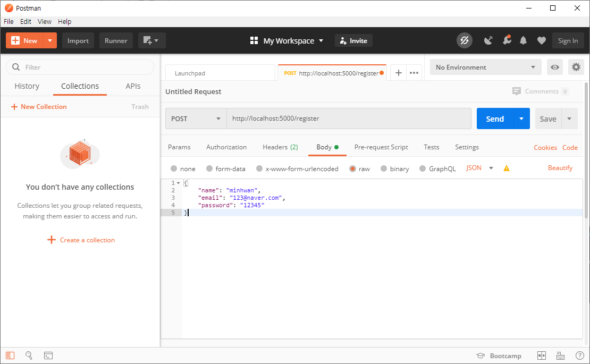Collapse the JSON block at line 1
This screenshot has height=364, width=590.
pos(179,183)
